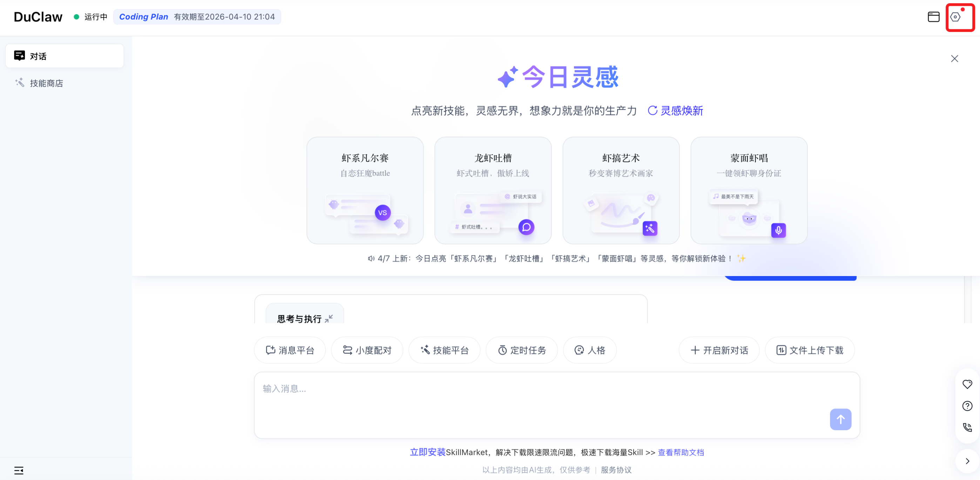Viewport: 980px width, 480px height.
Task: Click the phone contact icon
Action: [967, 427]
